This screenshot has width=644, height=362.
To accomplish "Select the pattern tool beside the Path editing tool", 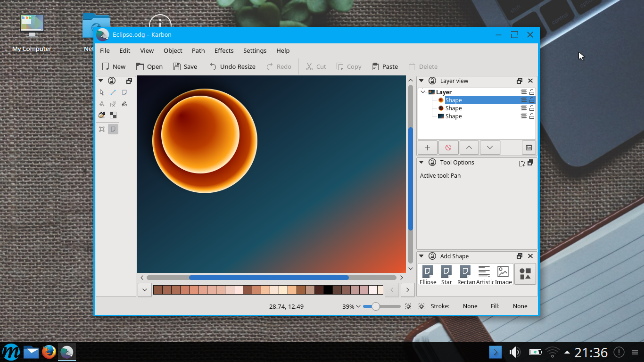I will (x=124, y=92).
